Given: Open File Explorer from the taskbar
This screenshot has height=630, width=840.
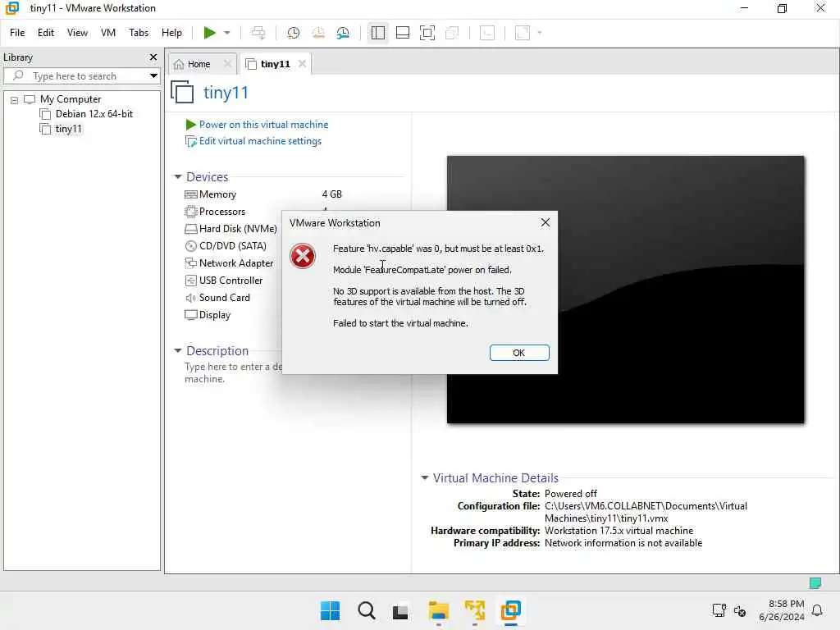Looking at the screenshot, I should (439, 610).
